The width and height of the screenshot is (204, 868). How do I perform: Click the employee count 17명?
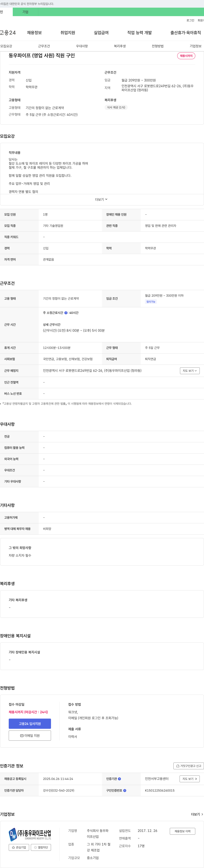(141, 846)
